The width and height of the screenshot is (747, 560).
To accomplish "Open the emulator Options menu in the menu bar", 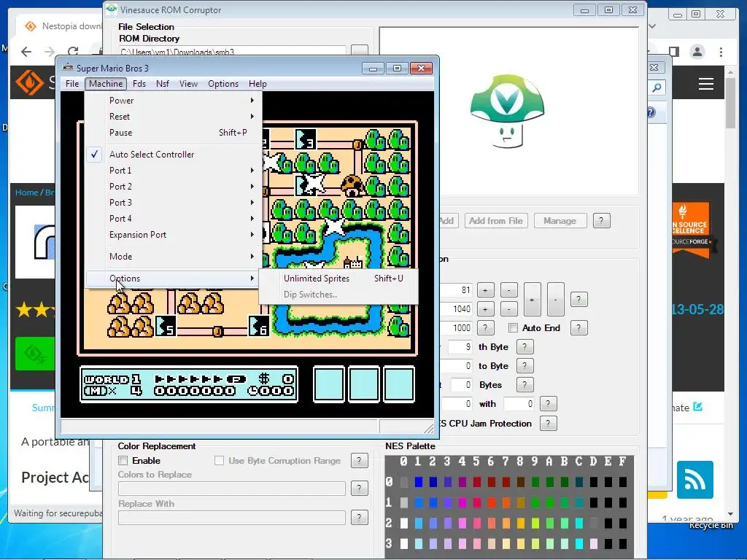I will 223,84.
